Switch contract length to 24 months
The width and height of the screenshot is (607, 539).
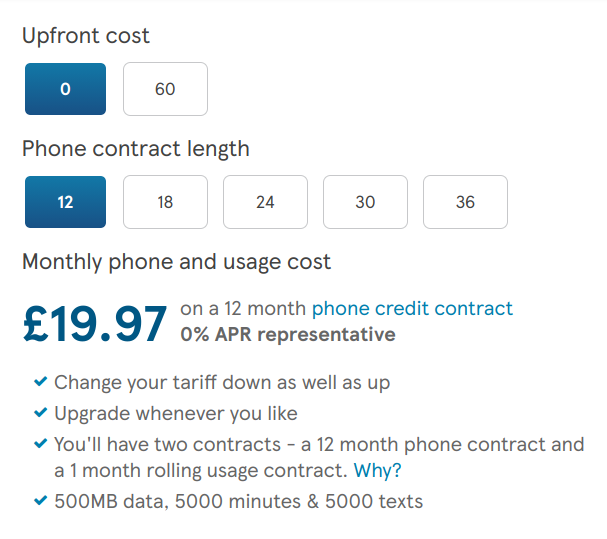pyautogui.click(x=265, y=202)
